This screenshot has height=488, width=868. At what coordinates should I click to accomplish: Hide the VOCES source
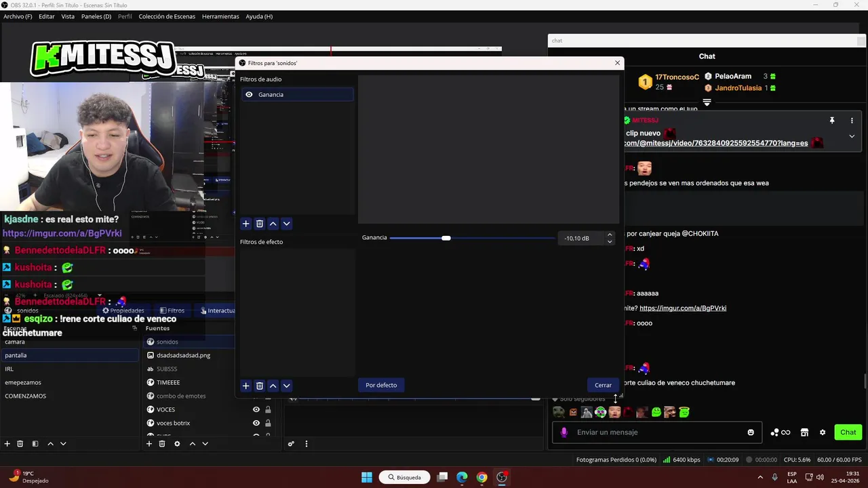256,409
